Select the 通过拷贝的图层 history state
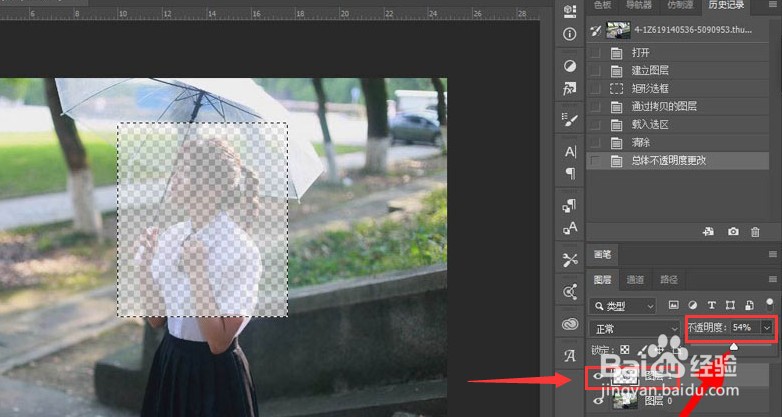The width and height of the screenshot is (782, 417). click(x=678, y=107)
